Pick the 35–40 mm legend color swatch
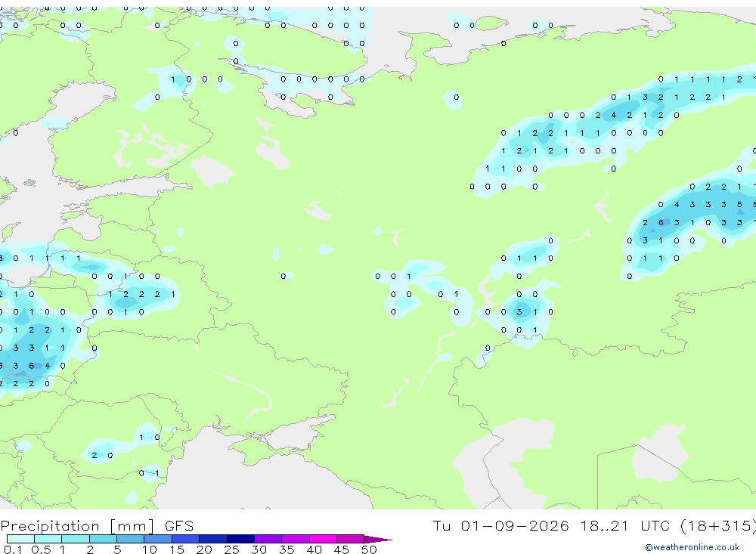The image size is (756, 554). [x=296, y=539]
